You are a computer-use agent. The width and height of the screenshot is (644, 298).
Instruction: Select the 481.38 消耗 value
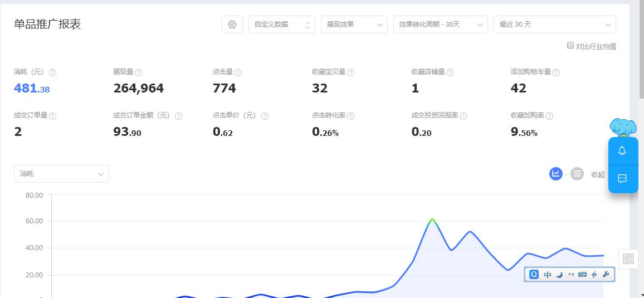point(32,88)
